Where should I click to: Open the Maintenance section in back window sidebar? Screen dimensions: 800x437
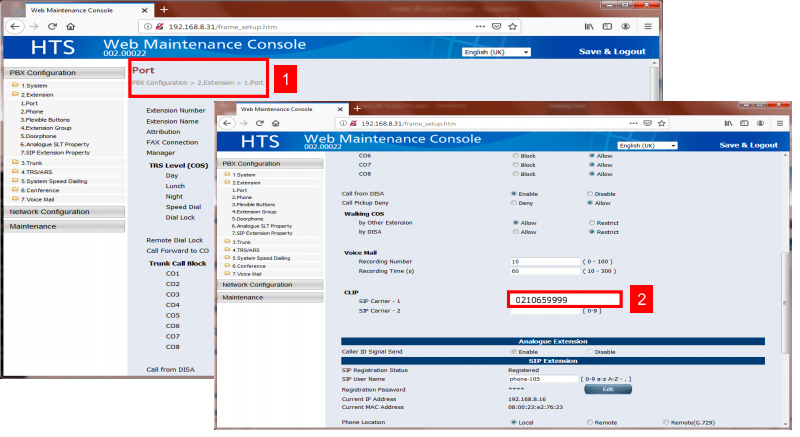pos(34,226)
